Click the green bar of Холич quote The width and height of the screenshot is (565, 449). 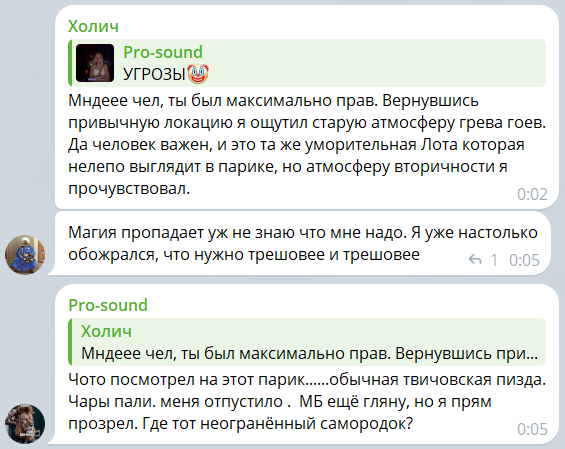(70, 342)
